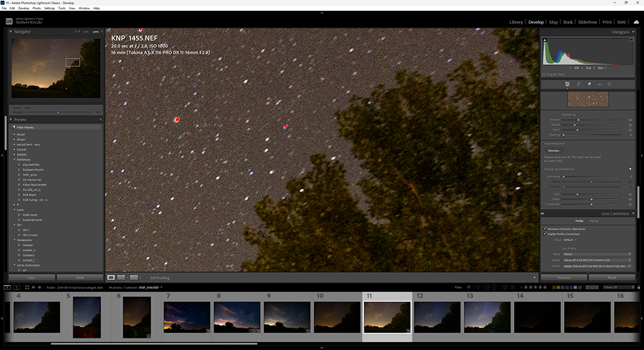Filter by yellow color label
This screenshot has height=350, width=644.
(560, 287)
